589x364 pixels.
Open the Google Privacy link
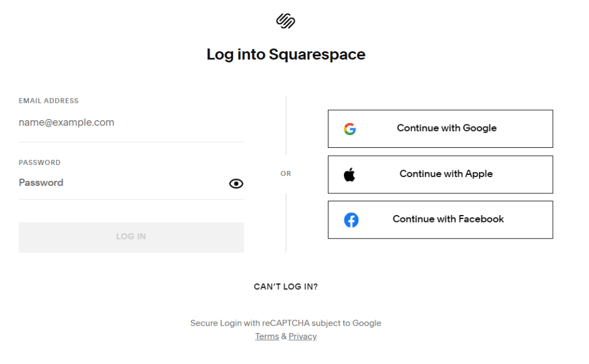(x=303, y=336)
